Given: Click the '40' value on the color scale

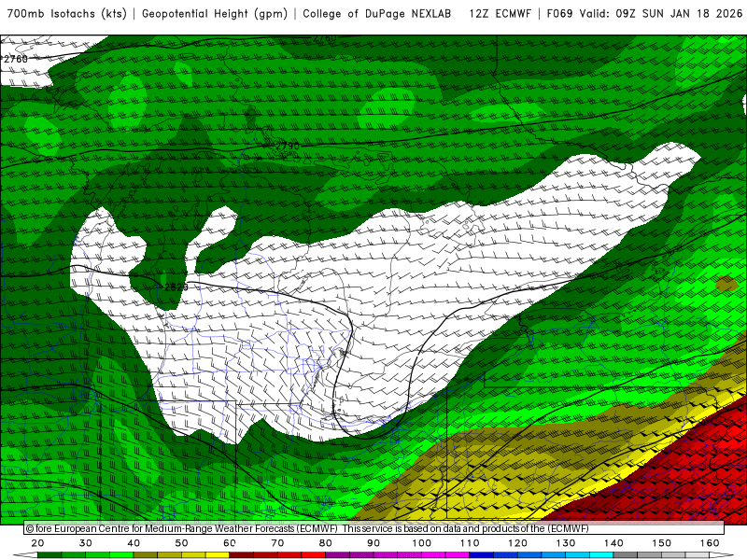Looking at the screenshot, I should tap(134, 543).
